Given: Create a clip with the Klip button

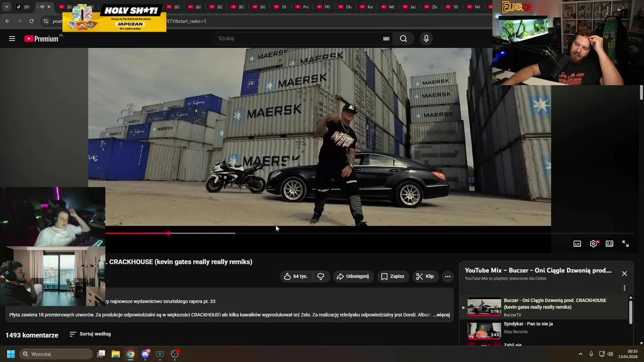Looking at the screenshot, I should pyautogui.click(x=425, y=277).
